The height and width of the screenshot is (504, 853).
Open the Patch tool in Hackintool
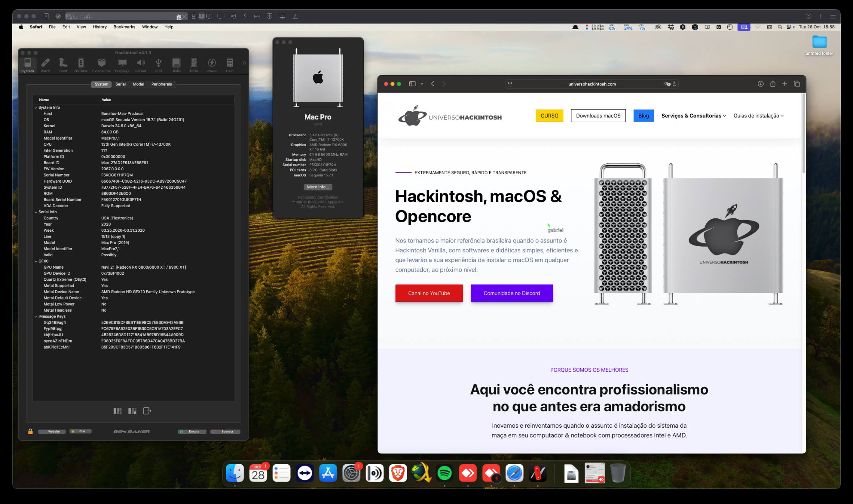46,65
